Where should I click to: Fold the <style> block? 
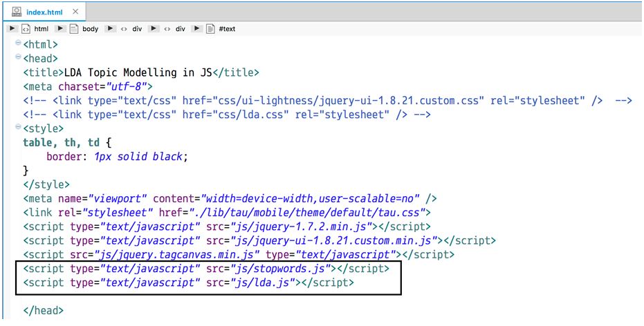pos(19,128)
